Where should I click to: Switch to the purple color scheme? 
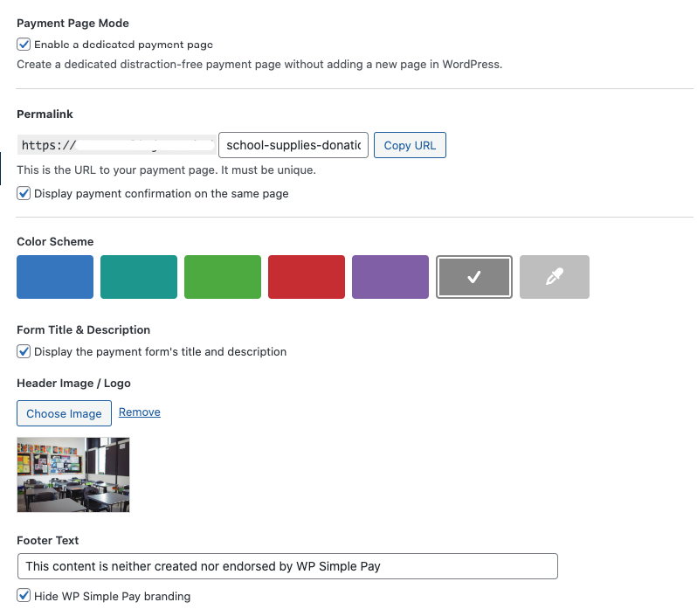click(x=390, y=277)
